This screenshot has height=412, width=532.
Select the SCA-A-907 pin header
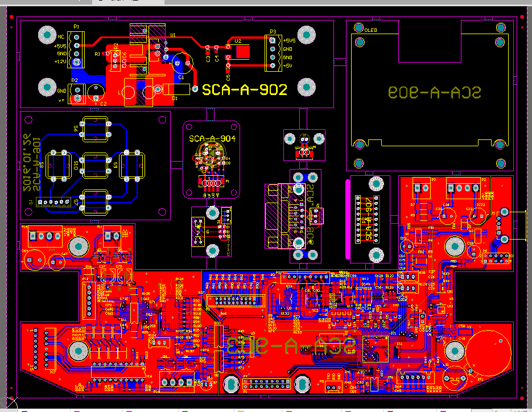(358, 220)
